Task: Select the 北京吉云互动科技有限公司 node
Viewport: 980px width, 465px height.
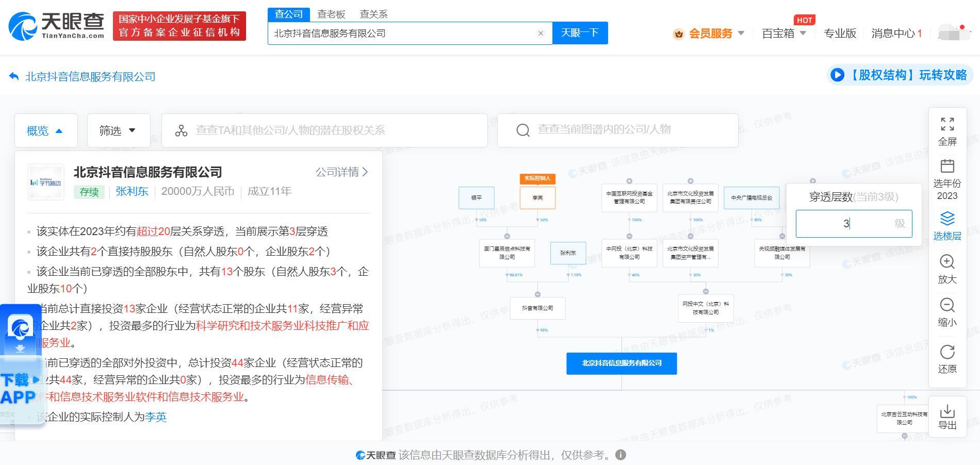Action: [904, 419]
